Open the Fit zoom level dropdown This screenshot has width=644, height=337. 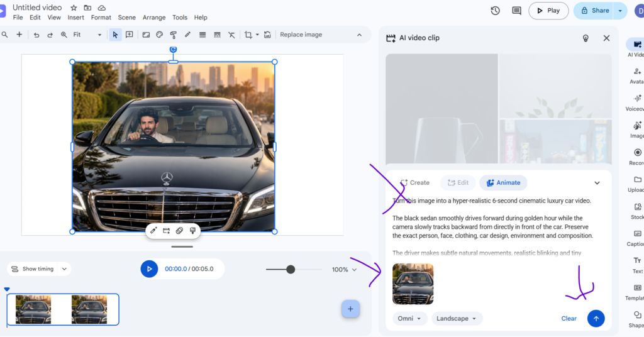click(x=87, y=35)
